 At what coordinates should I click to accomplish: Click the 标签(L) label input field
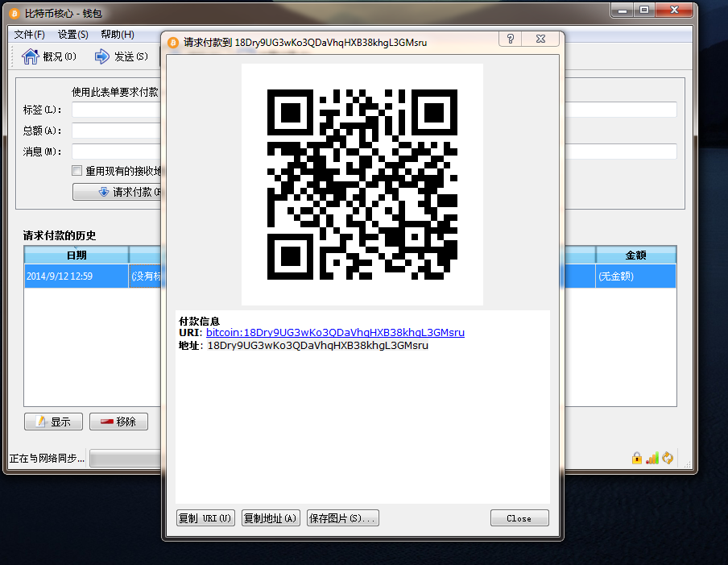pyautogui.click(x=116, y=110)
